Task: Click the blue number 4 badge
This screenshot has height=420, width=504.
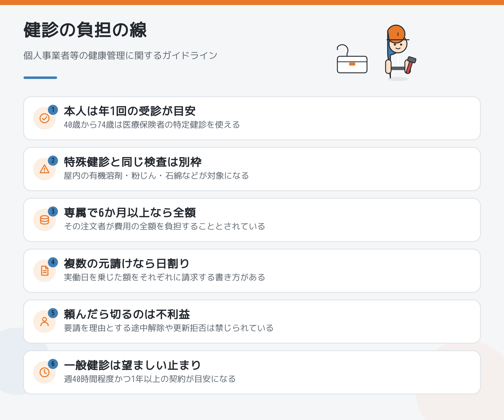Action: pyautogui.click(x=53, y=262)
